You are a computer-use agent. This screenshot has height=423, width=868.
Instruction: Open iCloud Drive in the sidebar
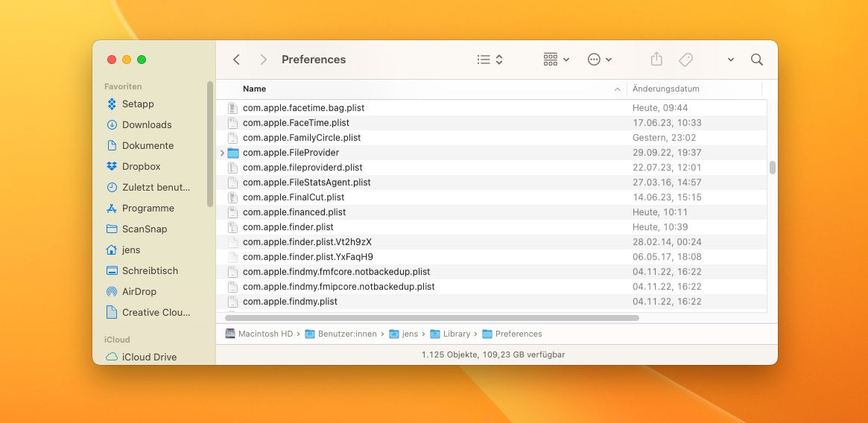coord(149,357)
